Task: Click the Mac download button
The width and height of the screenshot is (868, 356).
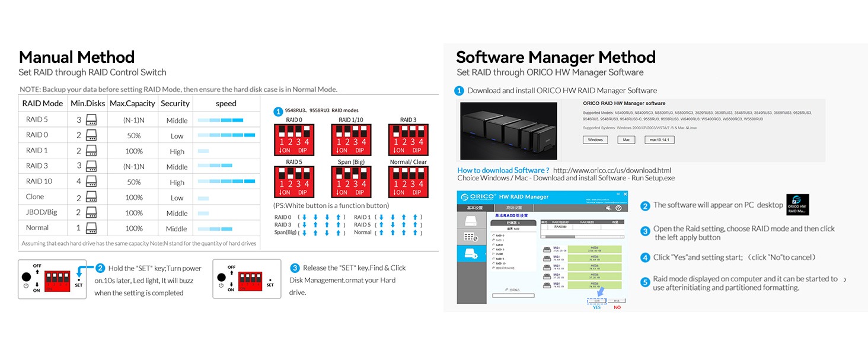Action: [626, 140]
